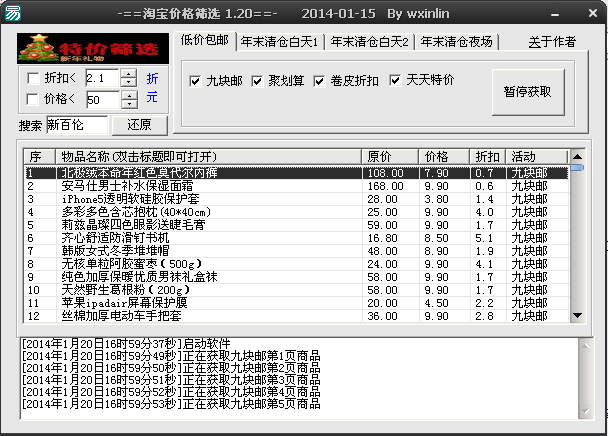The image size is (608, 436).
Task: Sort by the 价格 column header
Action: (x=444, y=157)
